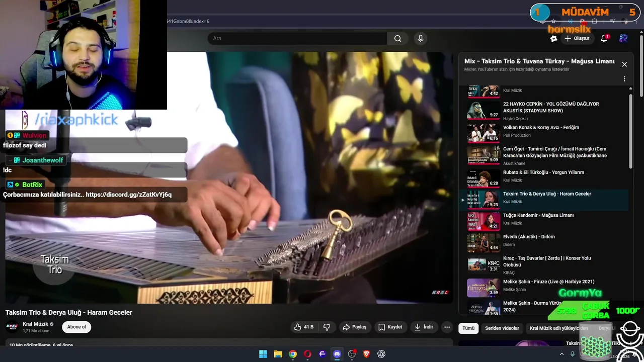This screenshot has width=644, height=362.
Task: Click the Mix - Taksim Trio playlist title
Action: [x=539, y=61]
